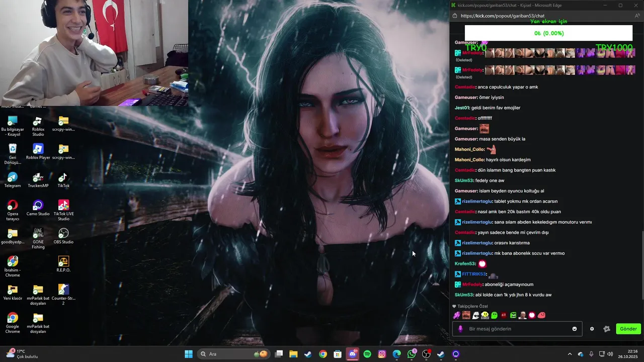Open the Windows Start menu
Image resolution: width=644 pixels, height=362 pixels.
[x=189, y=354]
